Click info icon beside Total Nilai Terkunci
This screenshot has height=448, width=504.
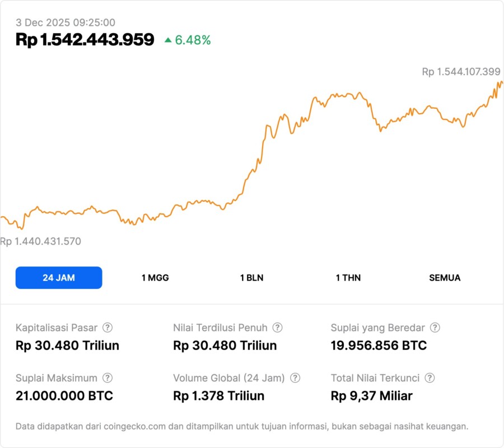coord(430,378)
